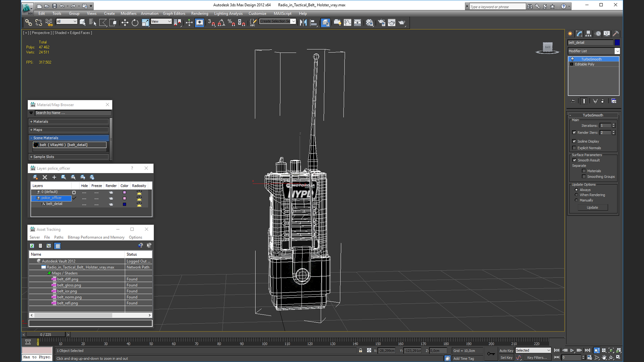Screen dimensions: 644x362
Task: Enable the Explicit Normals checkbox
Action: [x=574, y=148]
